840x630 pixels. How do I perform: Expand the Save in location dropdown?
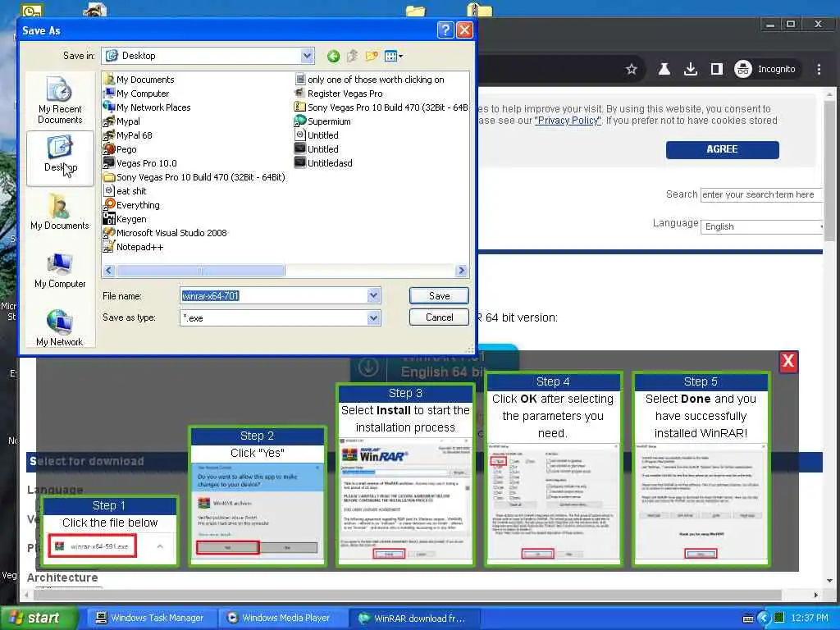tap(307, 56)
